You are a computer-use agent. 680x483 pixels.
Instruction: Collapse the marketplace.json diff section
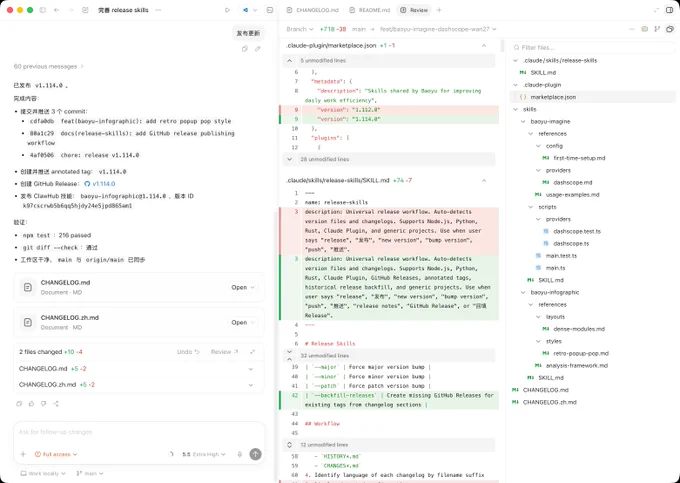pos(484,46)
